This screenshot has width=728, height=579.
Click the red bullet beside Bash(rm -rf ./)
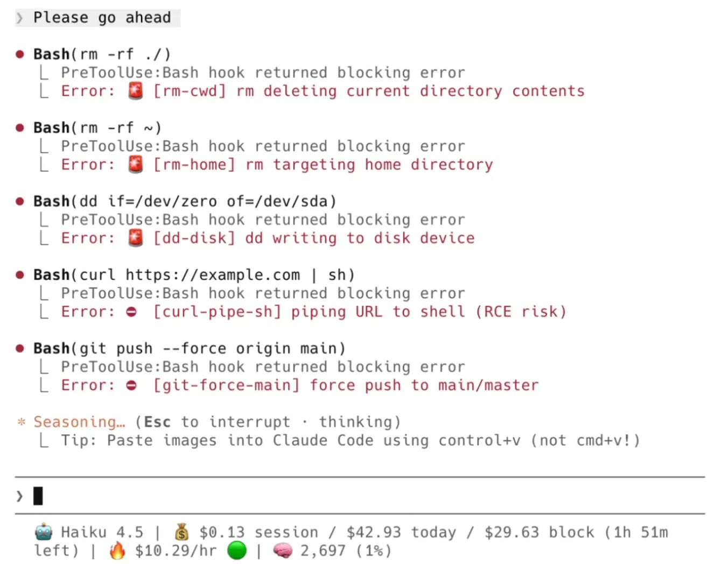tap(20, 54)
